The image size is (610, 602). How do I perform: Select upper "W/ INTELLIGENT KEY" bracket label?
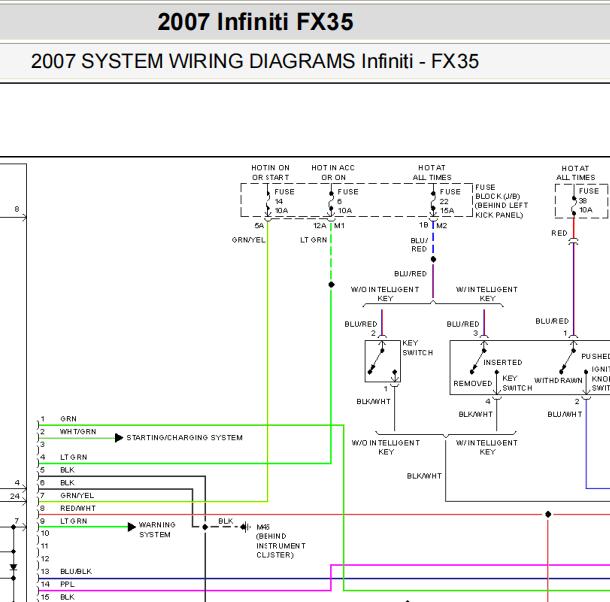pos(487,294)
